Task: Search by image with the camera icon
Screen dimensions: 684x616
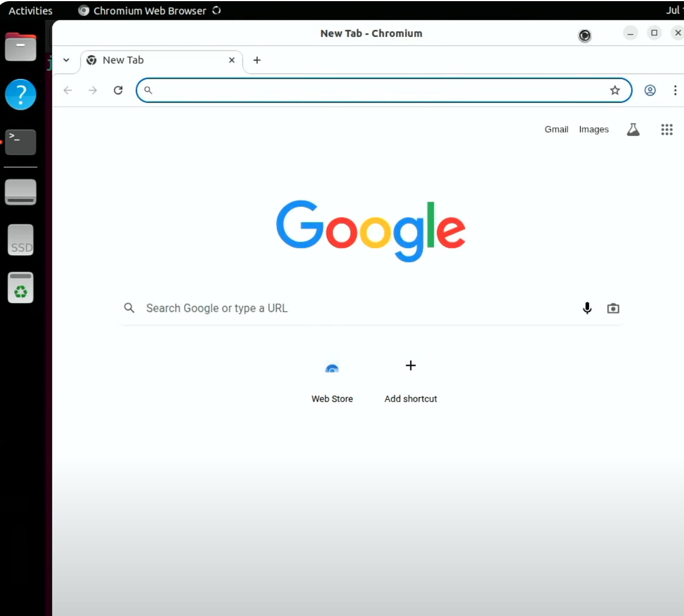Action: 613,308
